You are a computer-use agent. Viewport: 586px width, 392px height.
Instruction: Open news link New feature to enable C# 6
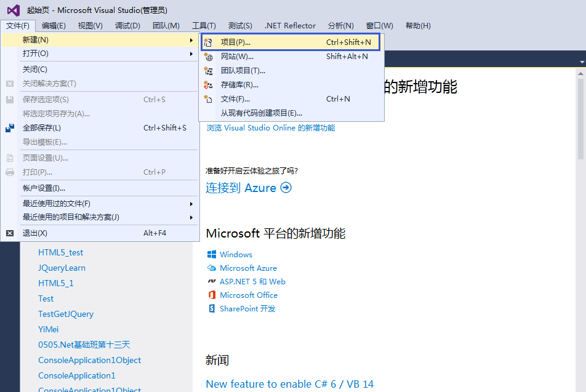290,384
